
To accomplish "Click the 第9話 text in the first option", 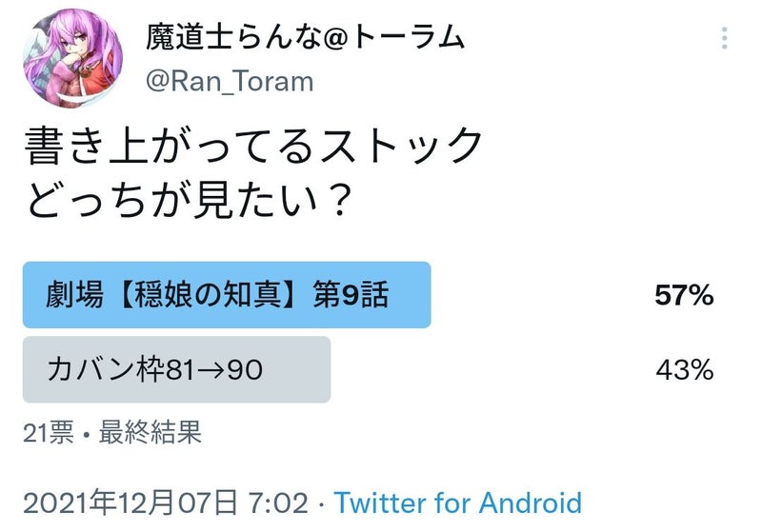I will tap(351, 295).
